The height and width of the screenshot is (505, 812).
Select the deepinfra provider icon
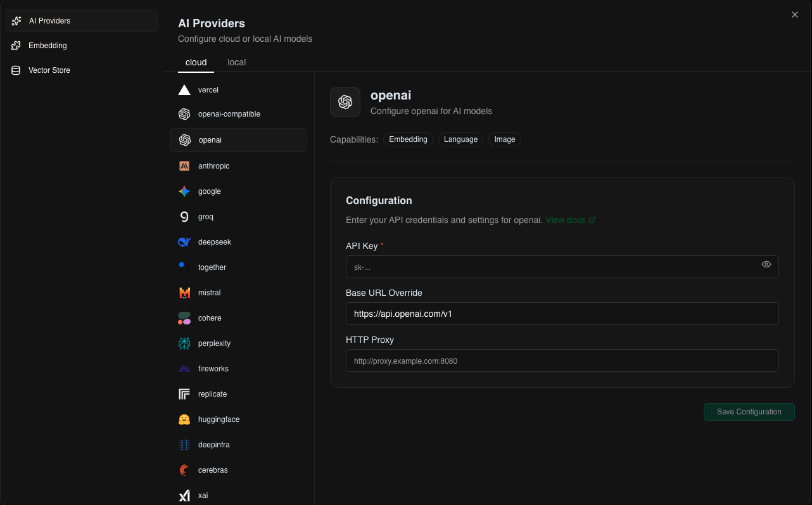pyautogui.click(x=184, y=445)
